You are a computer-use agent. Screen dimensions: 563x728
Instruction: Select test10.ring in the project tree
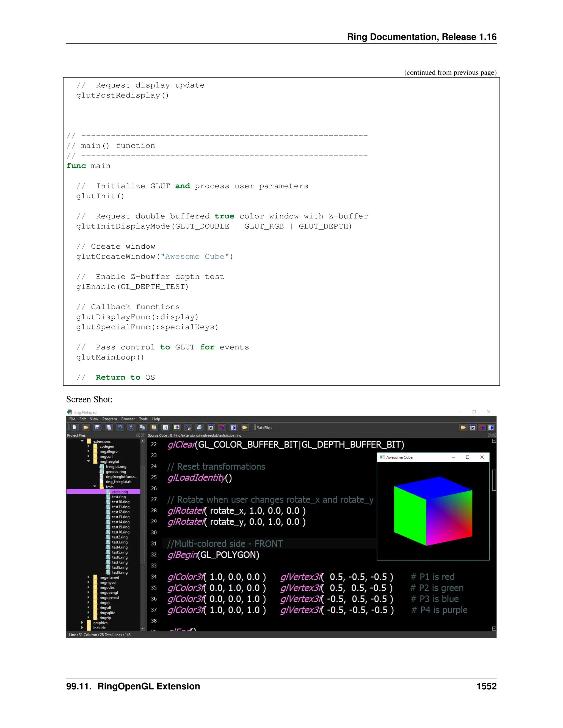point(121,502)
